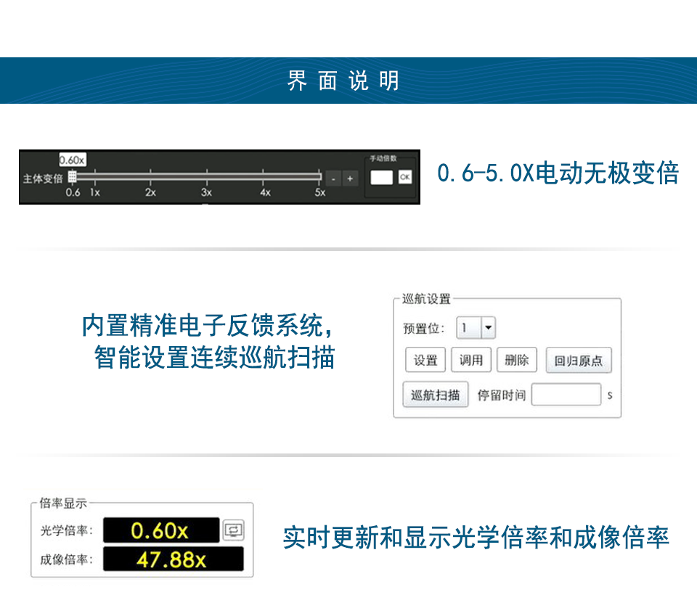697x616 pixels.
Task: Focus the 手动倍数 input box
Action: 381,177
